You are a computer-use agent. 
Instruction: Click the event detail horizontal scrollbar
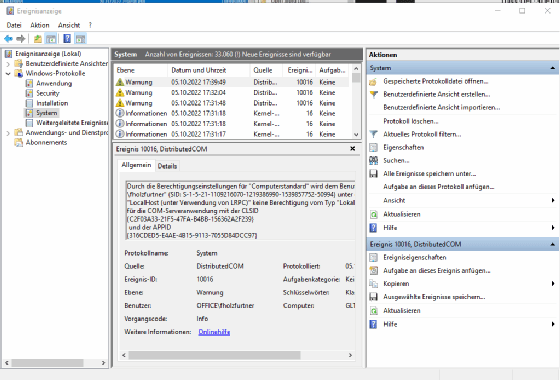click(237, 355)
